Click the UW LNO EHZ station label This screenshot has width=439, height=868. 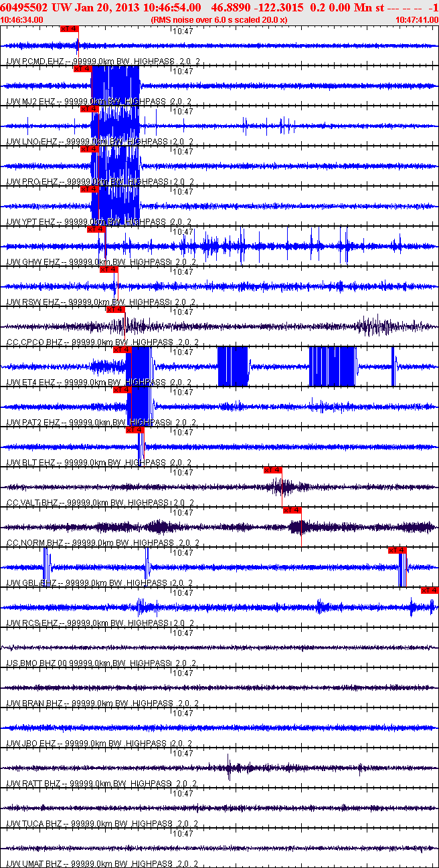[31, 141]
